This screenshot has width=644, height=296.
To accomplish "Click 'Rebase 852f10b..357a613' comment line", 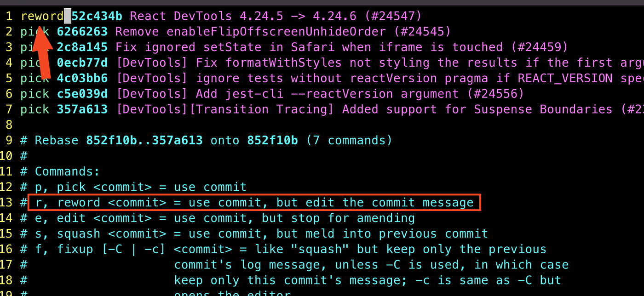I will click(x=206, y=140).
